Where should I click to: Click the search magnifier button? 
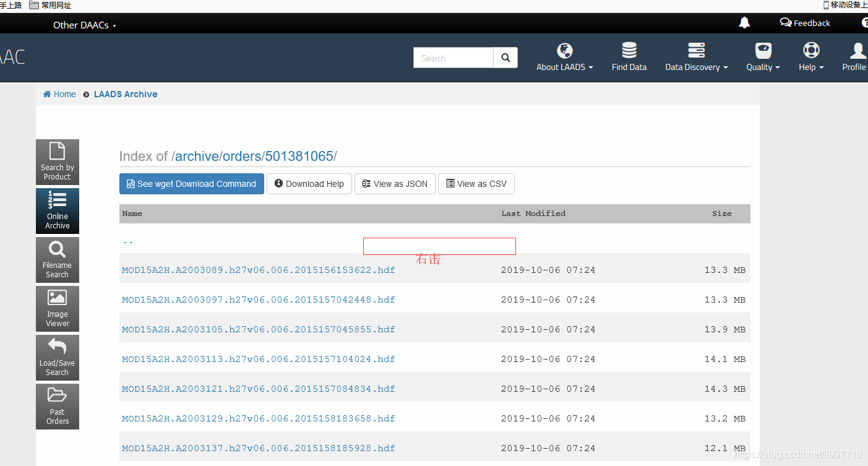coord(505,58)
